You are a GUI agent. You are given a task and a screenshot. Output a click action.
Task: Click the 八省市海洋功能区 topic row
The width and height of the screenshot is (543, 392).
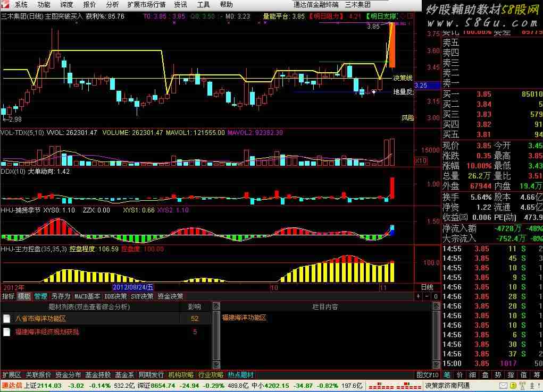tap(106, 319)
